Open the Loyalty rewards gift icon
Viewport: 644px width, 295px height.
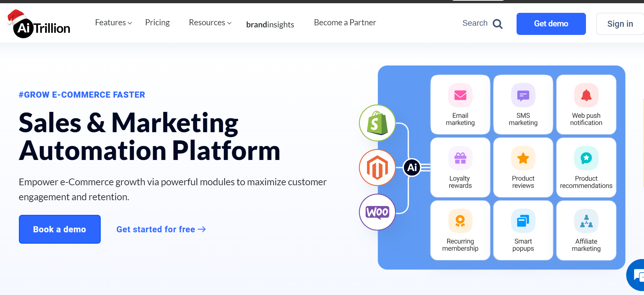pos(460,158)
